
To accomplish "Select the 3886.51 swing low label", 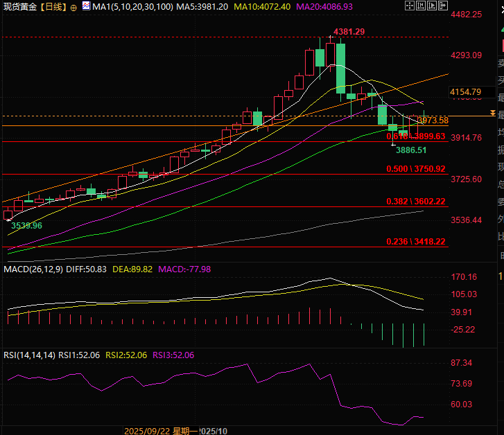I will click(x=411, y=150).
